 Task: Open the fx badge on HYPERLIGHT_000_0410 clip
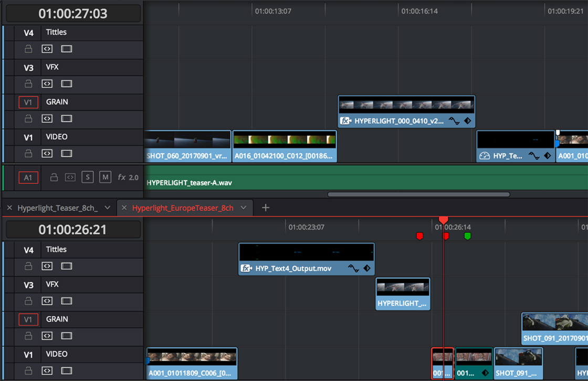point(346,121)
